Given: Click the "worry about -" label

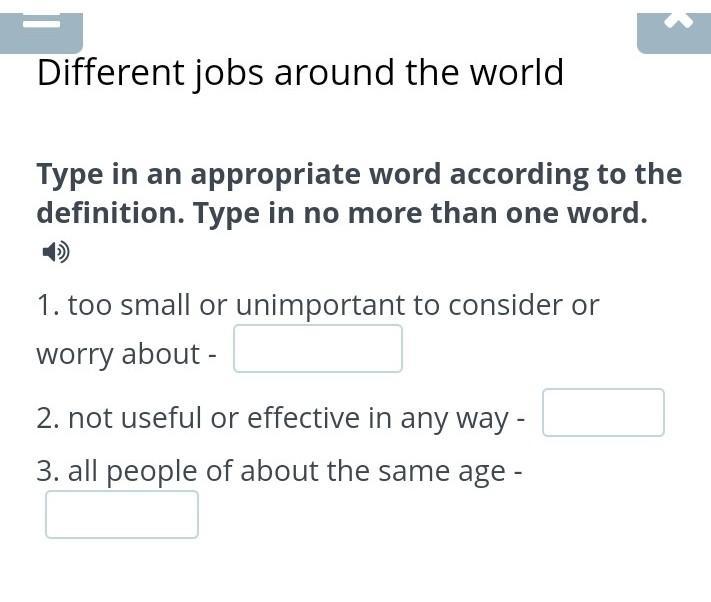Looking at the screenshot, I should tap(127, 354).
